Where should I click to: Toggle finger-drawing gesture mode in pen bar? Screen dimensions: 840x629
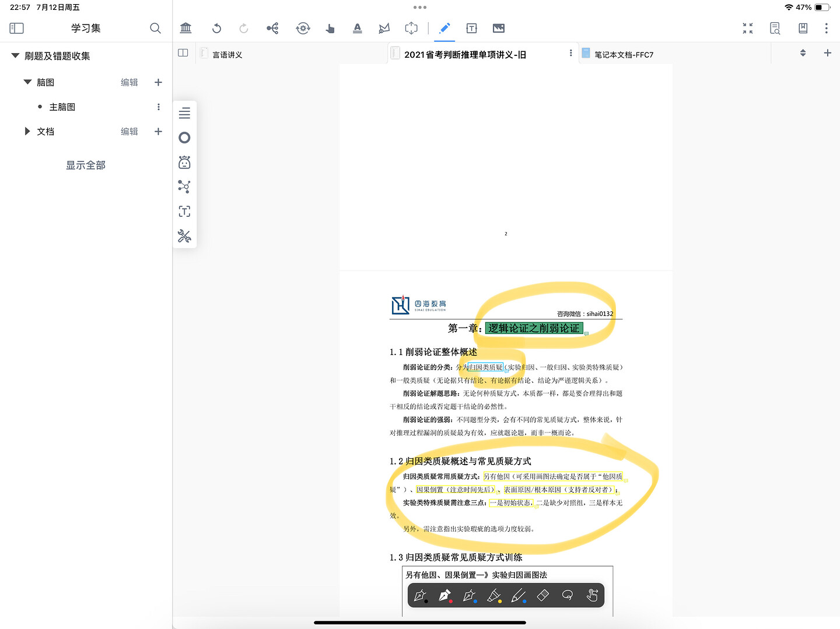tap(592, 595)
